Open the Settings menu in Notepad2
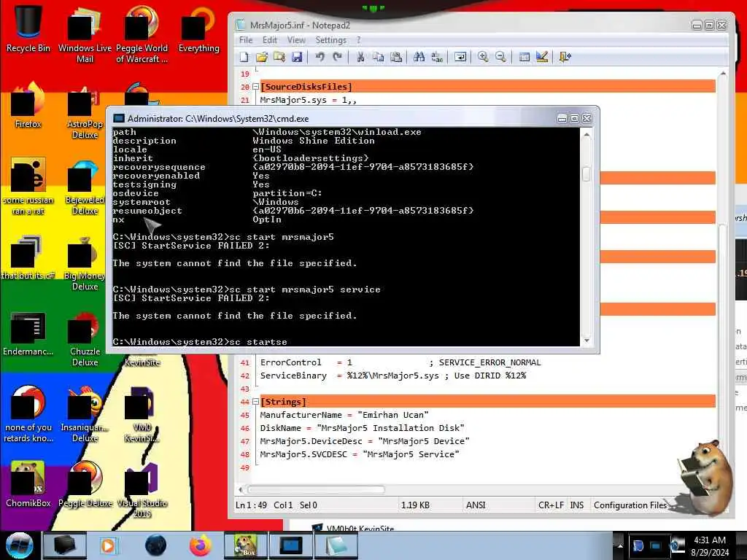The width and height of the screenshot is (747, 560). (x=330, y=40)
